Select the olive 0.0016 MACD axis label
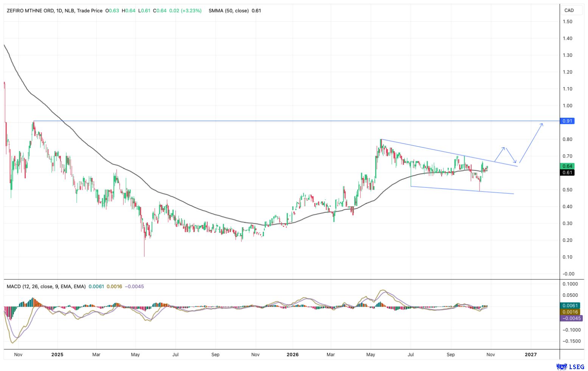Viewport: 588px width, 371px height. click(570, 312)
